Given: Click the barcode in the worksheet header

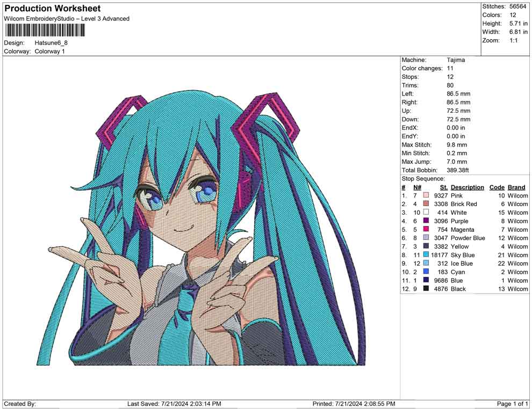Looking at the screenshot, I should pyautogui.click(x=45, y=31).
